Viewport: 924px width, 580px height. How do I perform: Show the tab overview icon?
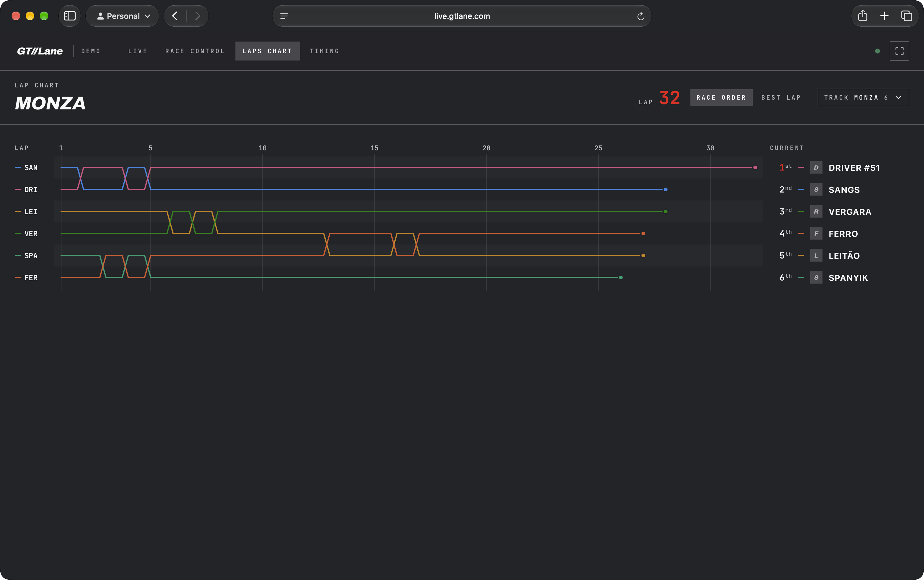pos(906,16)
